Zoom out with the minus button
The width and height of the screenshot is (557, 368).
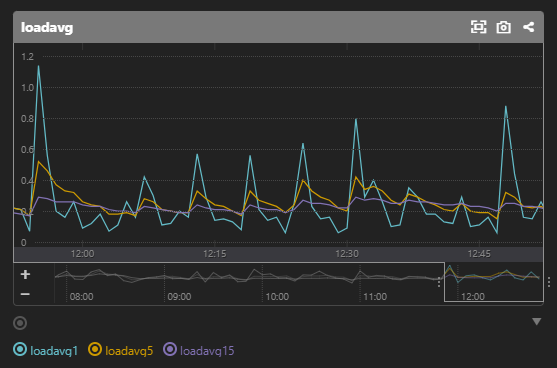[25, 294]
